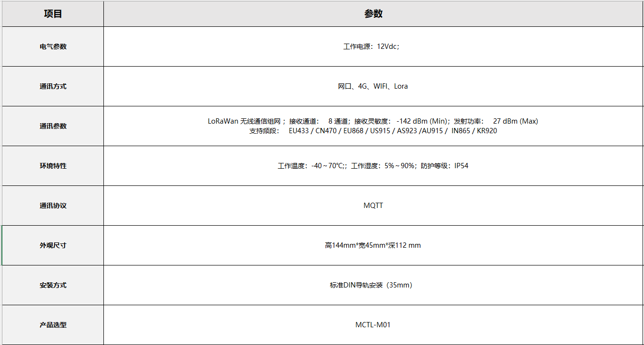Select the 通讯参数 row label cell
The width and height of the screenshot is (644, 345).
[53, 126]
